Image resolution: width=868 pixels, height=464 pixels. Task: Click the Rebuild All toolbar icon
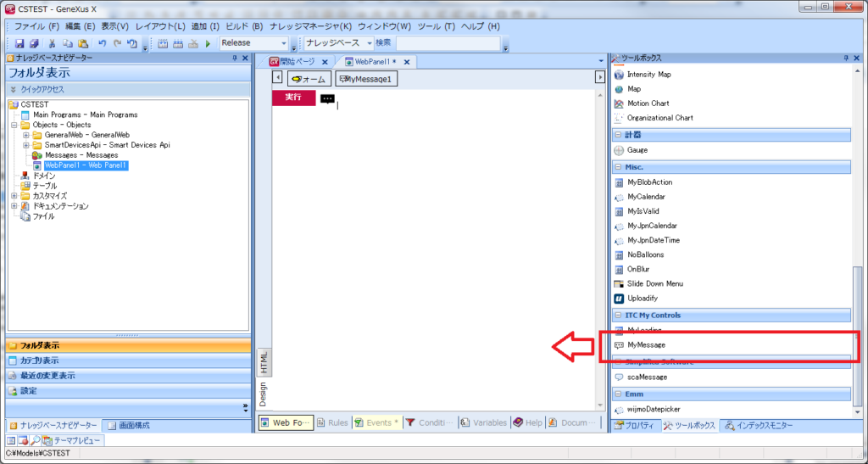tap(178, 43)
